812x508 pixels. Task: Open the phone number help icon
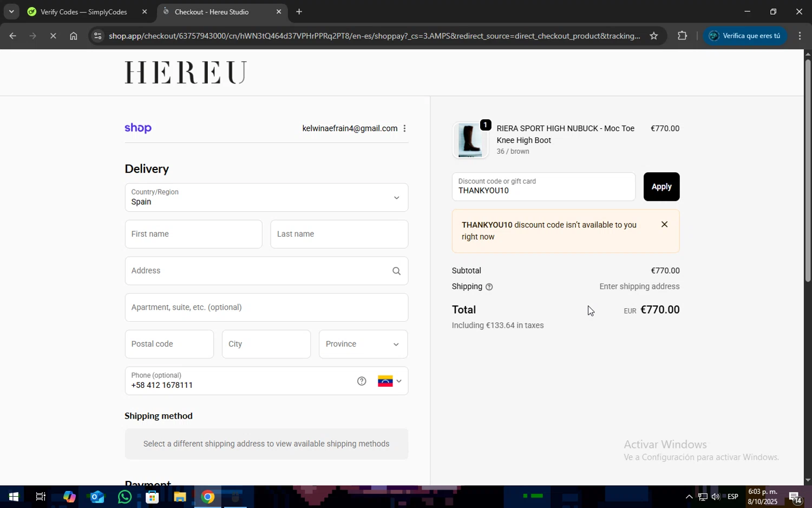362,381
